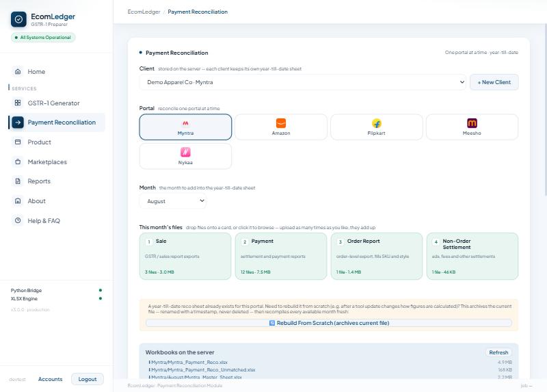Viewport: 547px width, 392px height.
Task: Click the '3 files · 3.0 MB' text
Action: tap(159, 272)
